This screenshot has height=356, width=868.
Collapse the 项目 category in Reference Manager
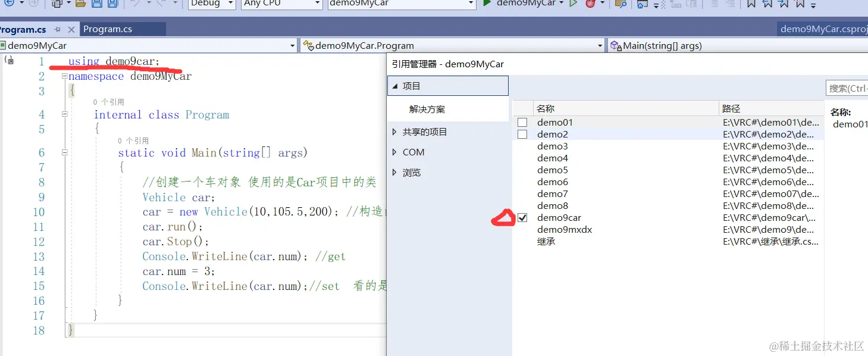coord(394,86)
